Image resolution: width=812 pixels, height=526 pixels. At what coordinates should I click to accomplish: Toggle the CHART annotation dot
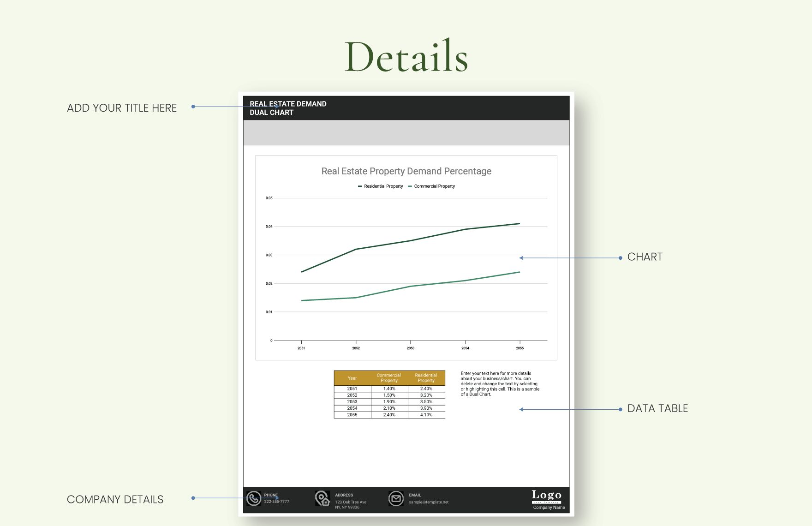pyautogui.click(x=620, y=257)
